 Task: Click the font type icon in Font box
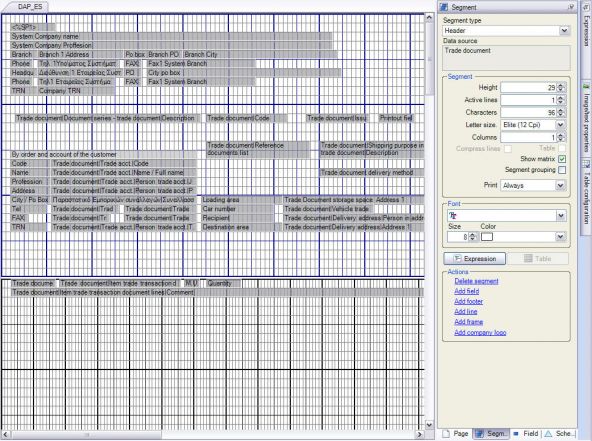(x=453, y=216)
